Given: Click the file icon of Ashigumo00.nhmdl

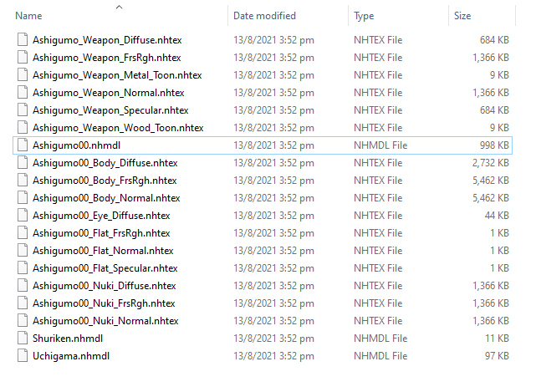Looking at the screenshot, I should (x=23, y=145).
